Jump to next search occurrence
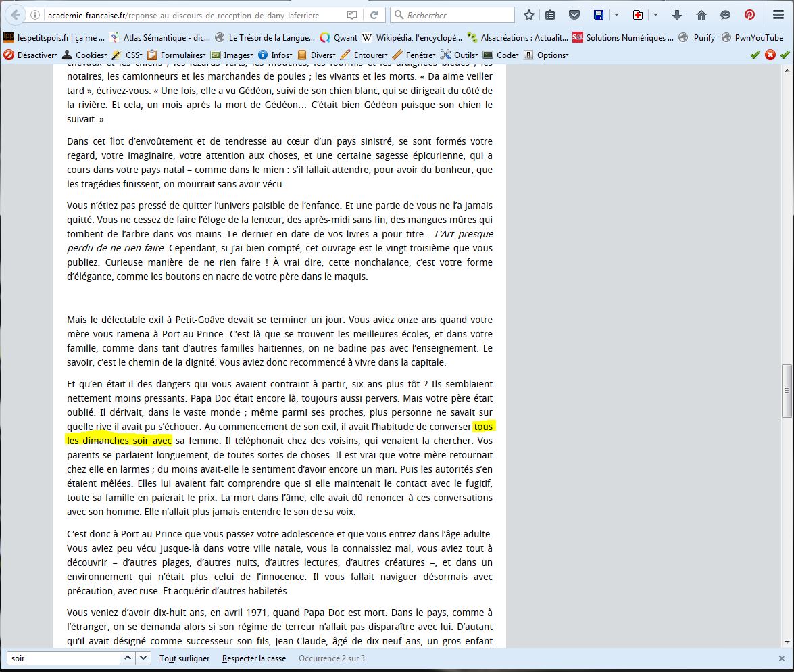 pyautogui.click(x=144, y=658)
